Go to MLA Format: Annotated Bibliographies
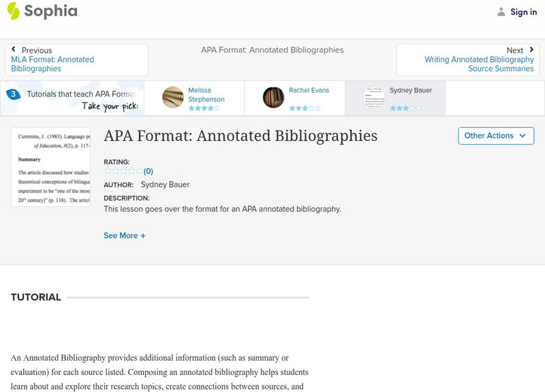 pyautogui.click(x=52, y=64)
